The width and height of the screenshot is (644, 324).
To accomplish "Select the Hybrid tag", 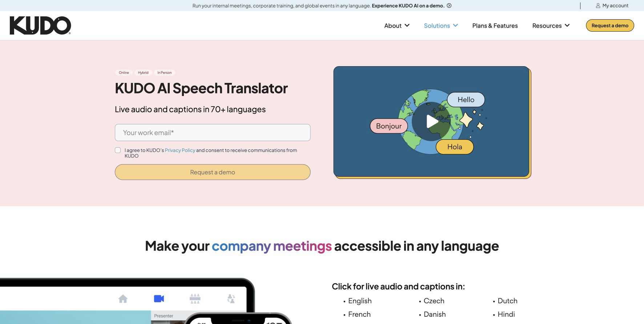I will pos(143,73).
